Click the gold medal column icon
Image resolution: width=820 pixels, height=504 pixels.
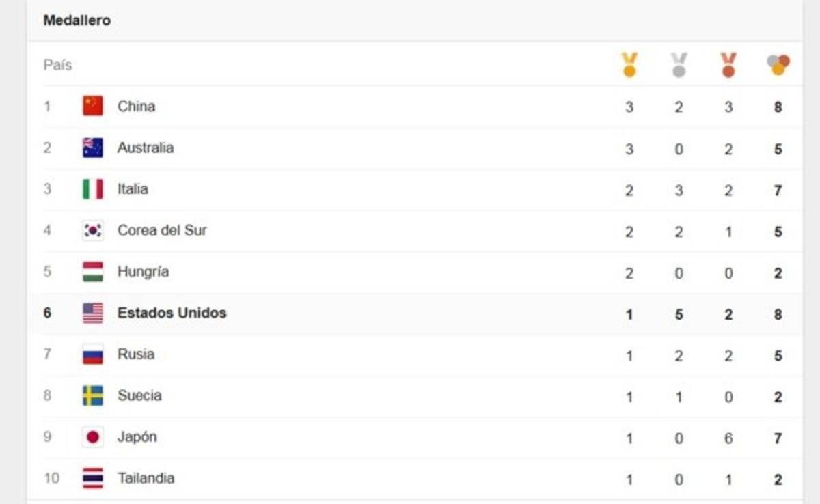pos(629,65)
